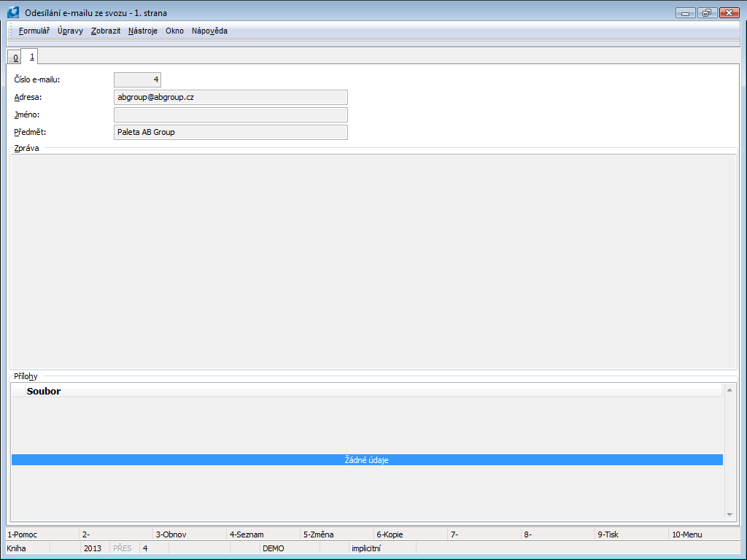Switch to tab 0
The width and height of the screenshot is (747, 560).
tap(15, 58)
